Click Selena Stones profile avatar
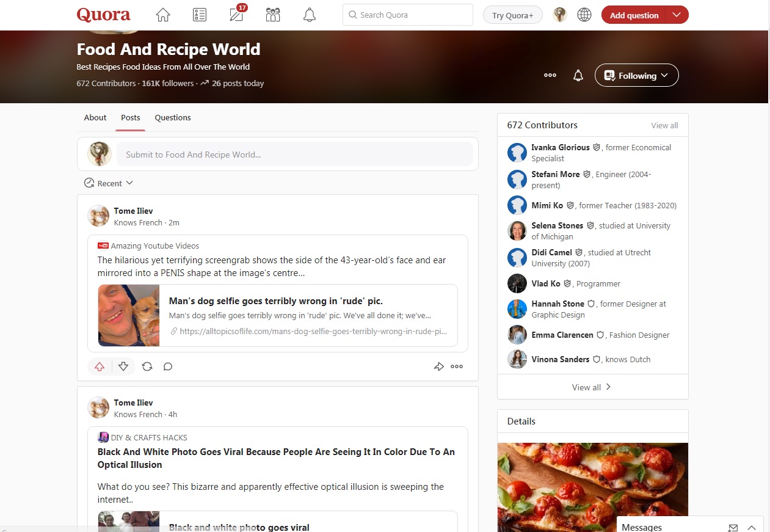The height and width of the screenshot is (532, 770). click(x=517, y=231)
